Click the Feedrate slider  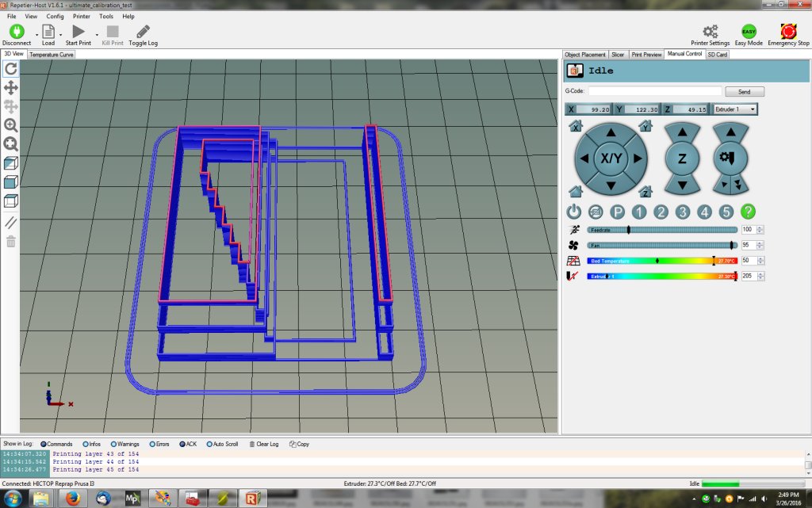pos(662,229)
